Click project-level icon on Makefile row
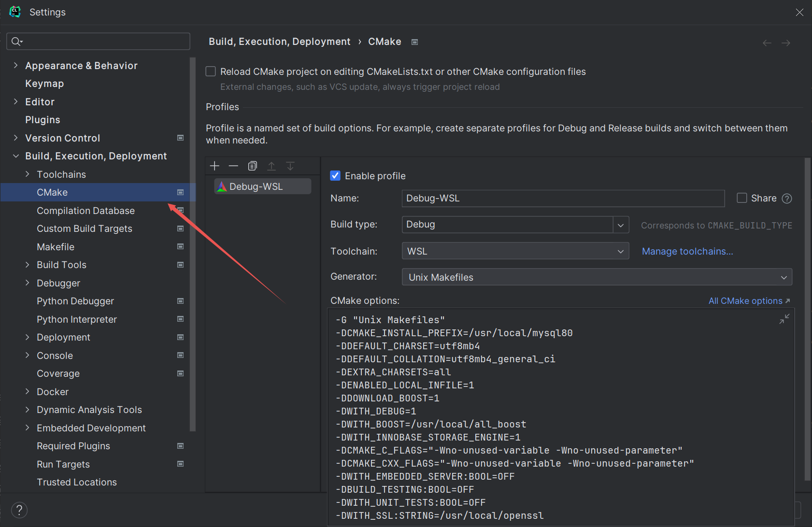 pyautogui.click(x=181, y=247)
